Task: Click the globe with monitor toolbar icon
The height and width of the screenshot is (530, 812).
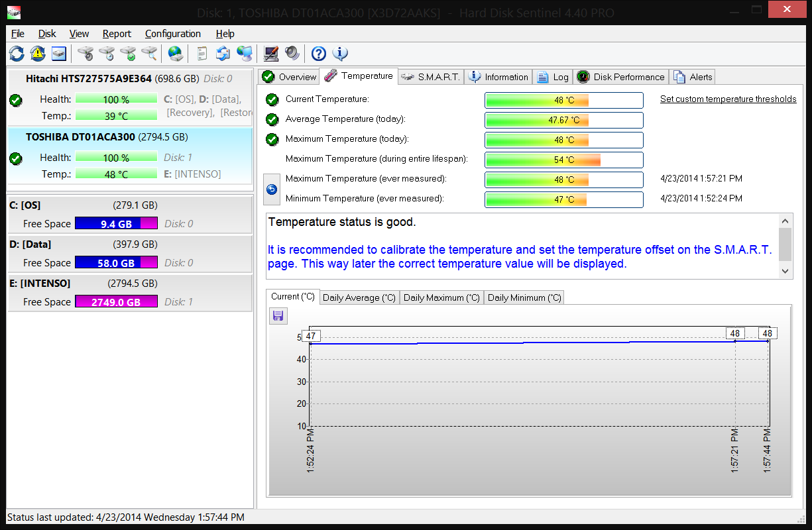Action: tap(245, 54)
